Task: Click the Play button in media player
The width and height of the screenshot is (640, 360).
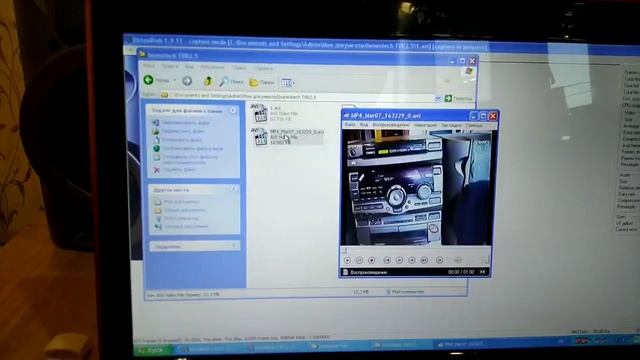Action: (x=347, y=260)
